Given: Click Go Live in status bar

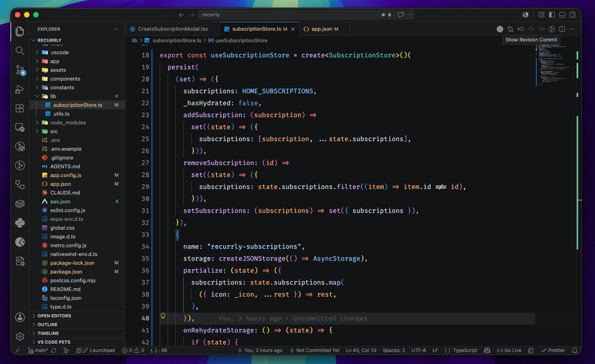Looking at the screenshot, I should coord(509,350).
